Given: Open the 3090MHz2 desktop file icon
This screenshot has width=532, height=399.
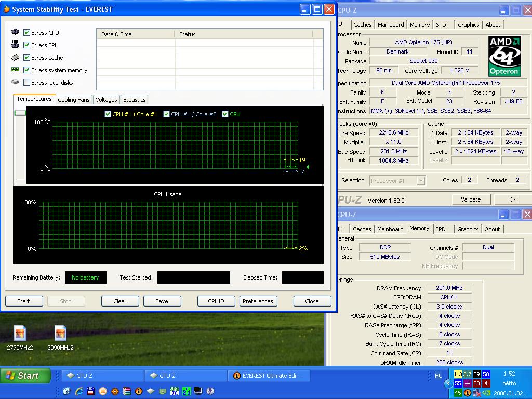Looking at the screenshot, I should 60,333.
